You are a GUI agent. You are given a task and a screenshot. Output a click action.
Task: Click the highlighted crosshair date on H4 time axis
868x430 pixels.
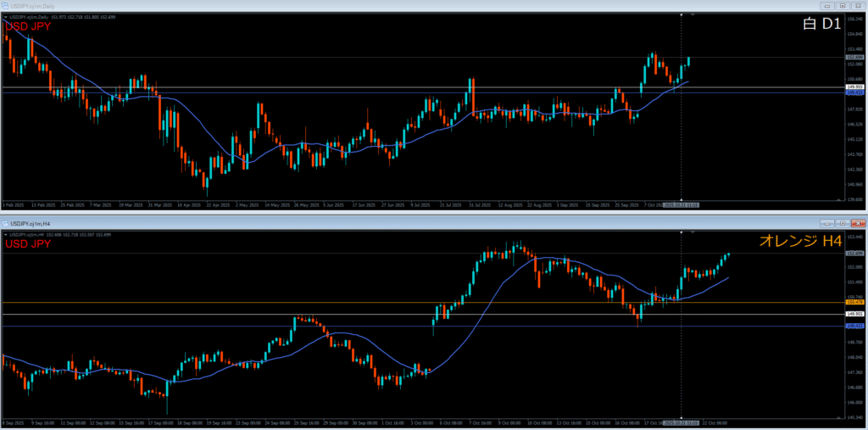682,422
